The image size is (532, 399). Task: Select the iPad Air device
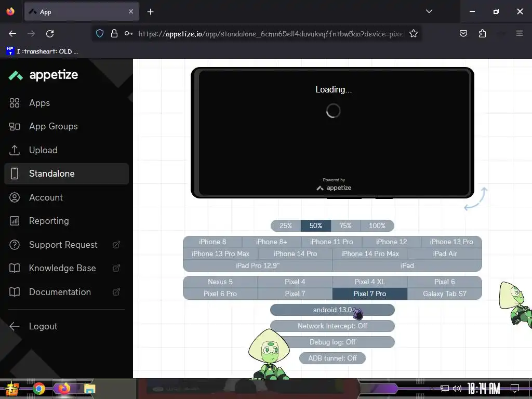pos(445,254)
